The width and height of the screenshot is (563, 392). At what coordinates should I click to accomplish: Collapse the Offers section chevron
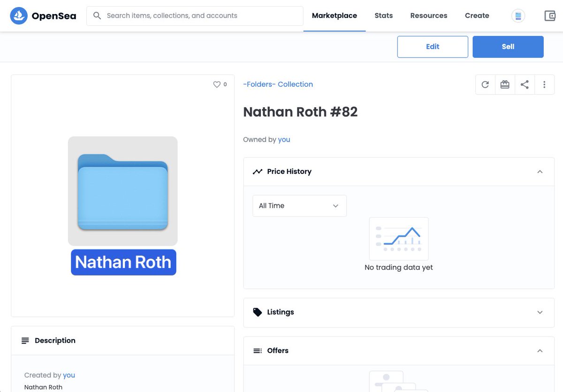[x=540, y=351]
